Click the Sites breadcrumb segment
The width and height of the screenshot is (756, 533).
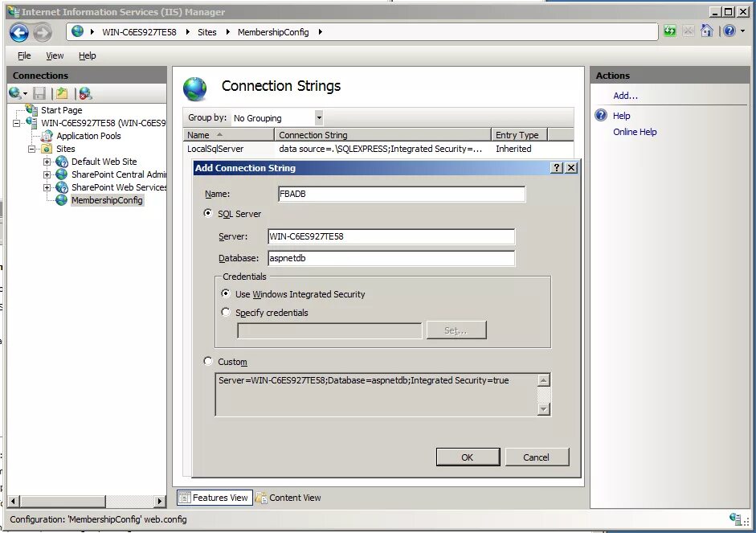pos(206,32)
